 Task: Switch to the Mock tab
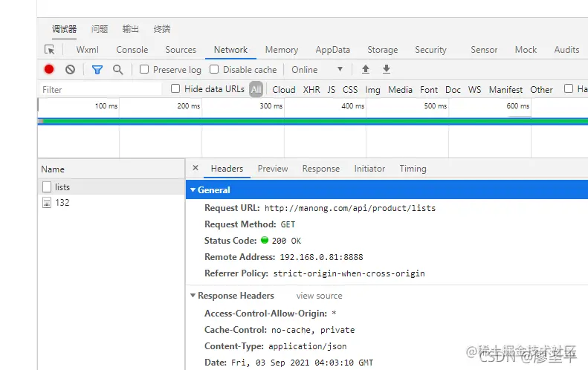tap(526, 50)
